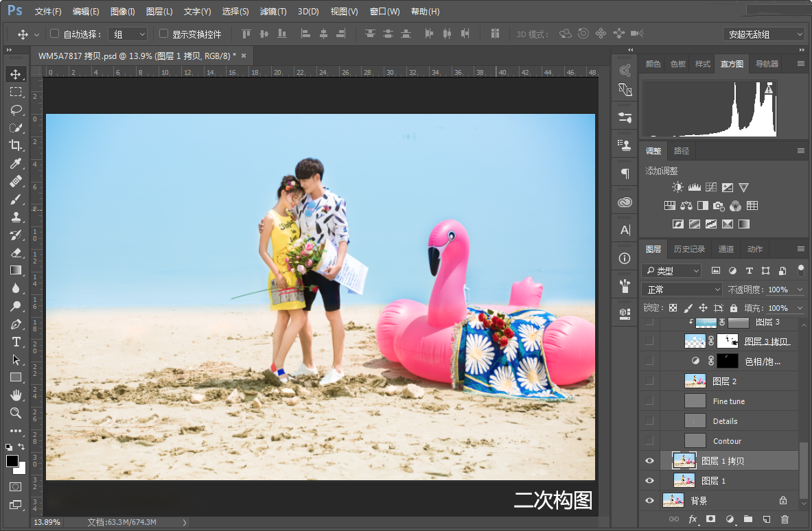812x531 pixels.
Task: Enable the Auto-Select checkbox (自动选择)
Action: point(54,34)
